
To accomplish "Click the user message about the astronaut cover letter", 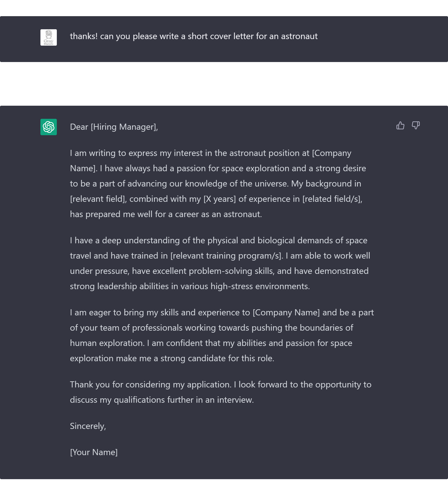I will tap(194, 36).
